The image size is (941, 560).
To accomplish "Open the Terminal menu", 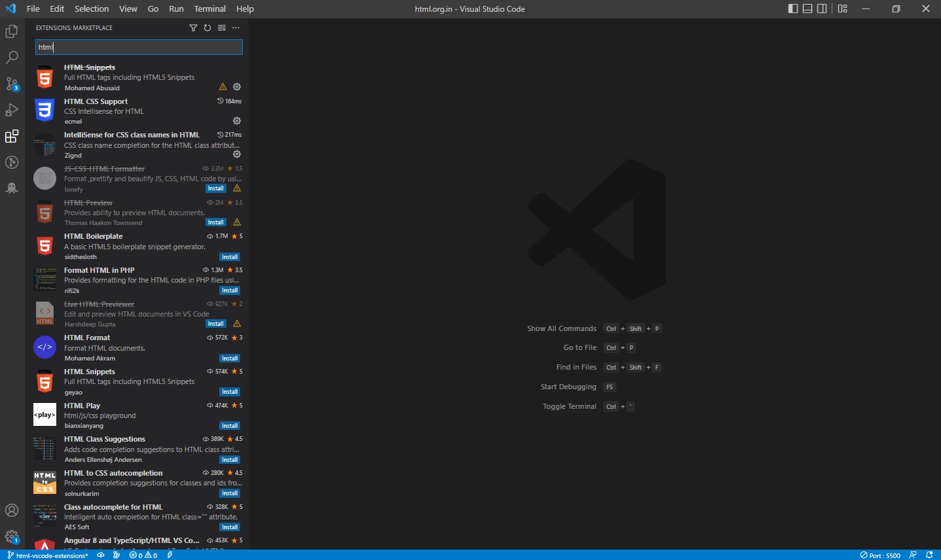I will click(209, 9).
